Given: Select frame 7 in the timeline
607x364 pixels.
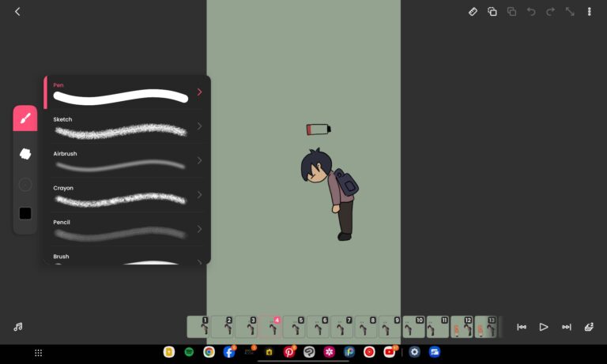Looking at the screenshot, I should [x=342, y=327].
